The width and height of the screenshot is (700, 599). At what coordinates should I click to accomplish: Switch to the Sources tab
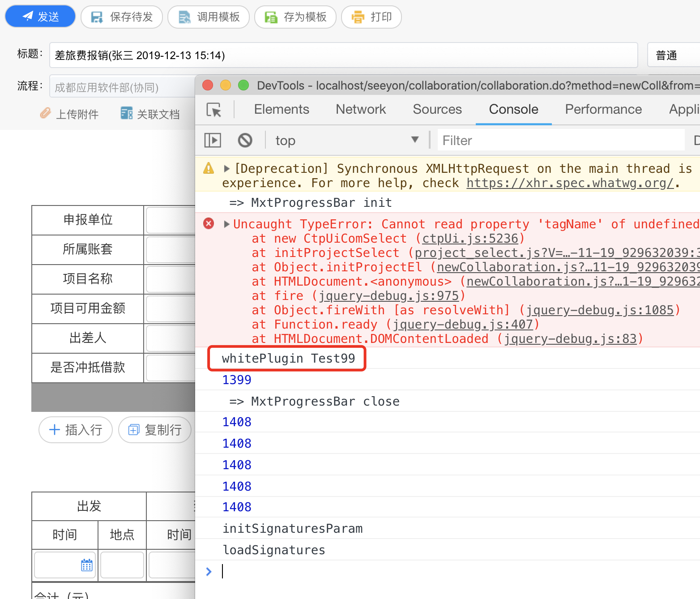(437, 110)
